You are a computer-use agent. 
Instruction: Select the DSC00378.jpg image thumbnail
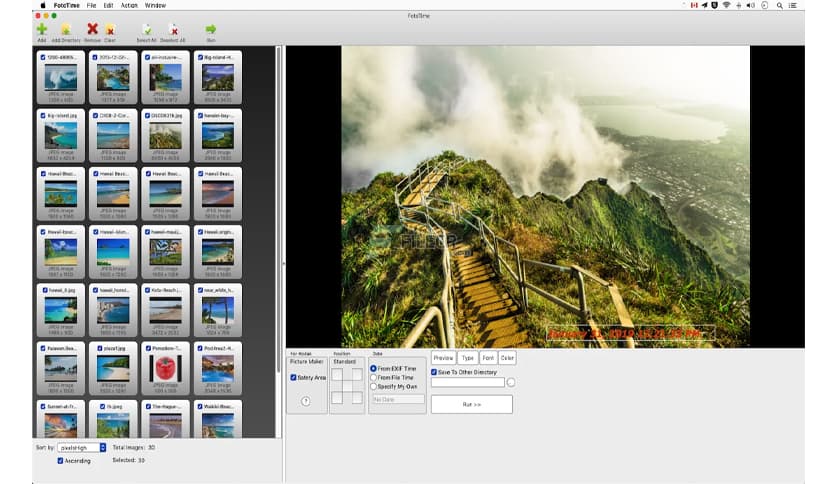click(x=165, y=136)
